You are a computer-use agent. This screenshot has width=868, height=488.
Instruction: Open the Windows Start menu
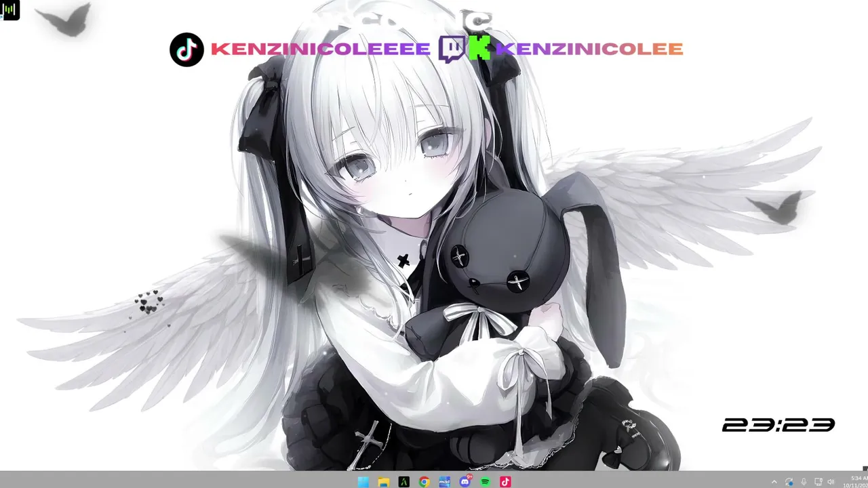click(x=363, y=482)
